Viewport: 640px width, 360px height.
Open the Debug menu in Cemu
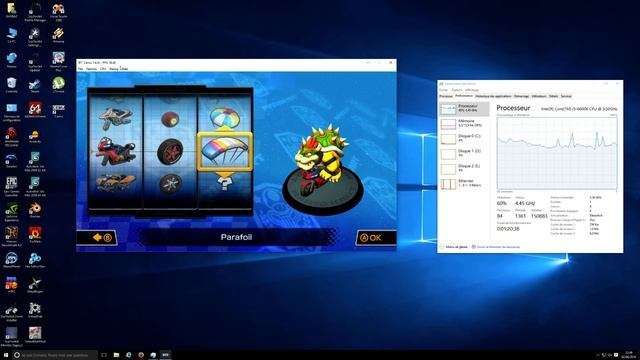(113, 69)
